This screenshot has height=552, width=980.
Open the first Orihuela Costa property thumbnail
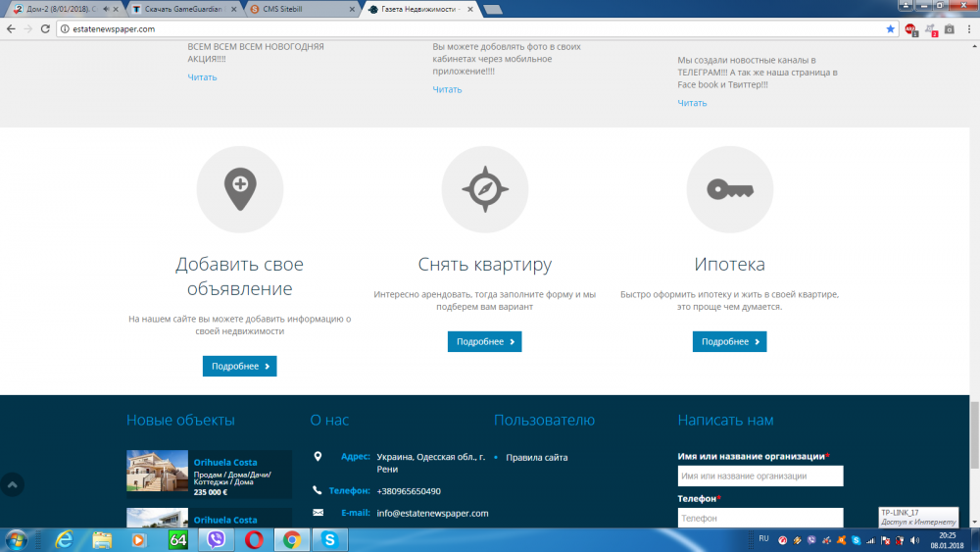click(x=157, y=472)
